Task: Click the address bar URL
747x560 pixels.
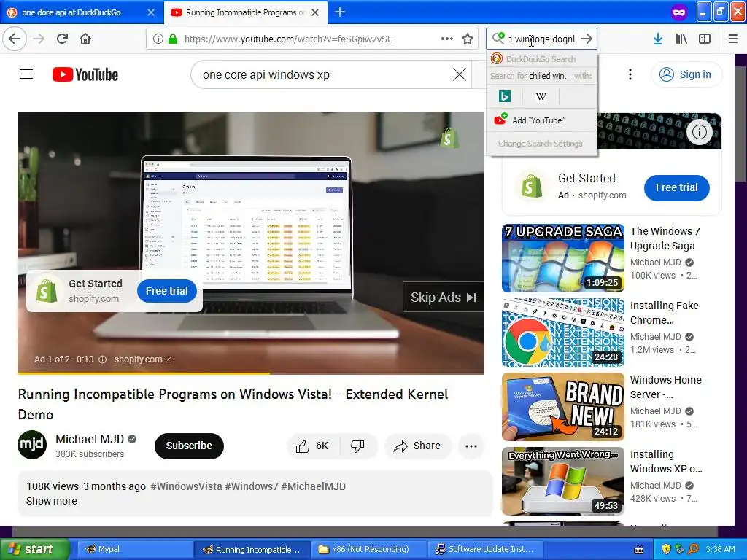Action: coord(288,39)
